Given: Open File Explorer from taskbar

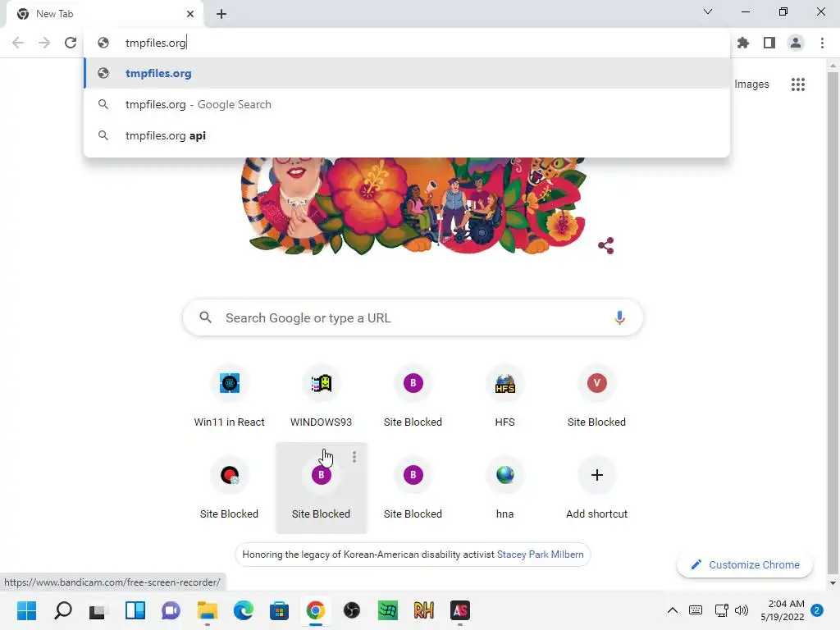Looking at the screenshot, I should [208, 610].
